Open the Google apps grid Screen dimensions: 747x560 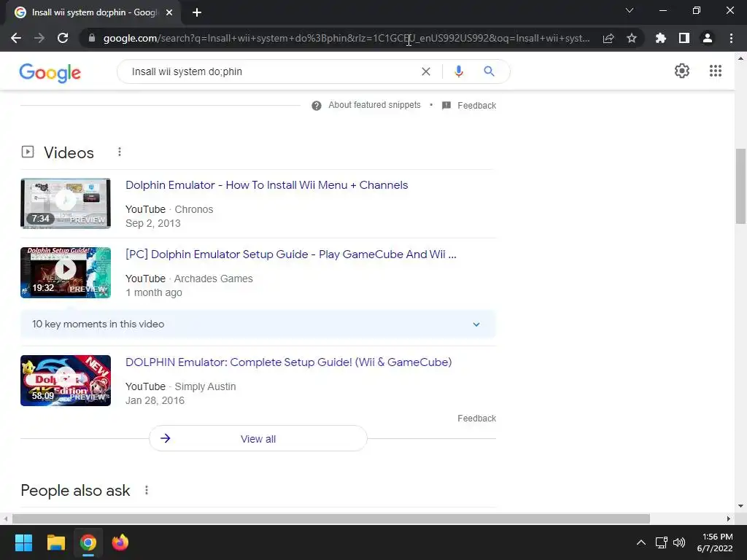(x=716, y=71)
